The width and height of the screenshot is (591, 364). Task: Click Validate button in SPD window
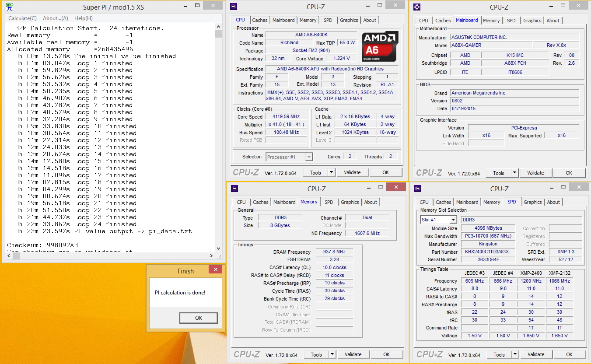tap(536, 354)
